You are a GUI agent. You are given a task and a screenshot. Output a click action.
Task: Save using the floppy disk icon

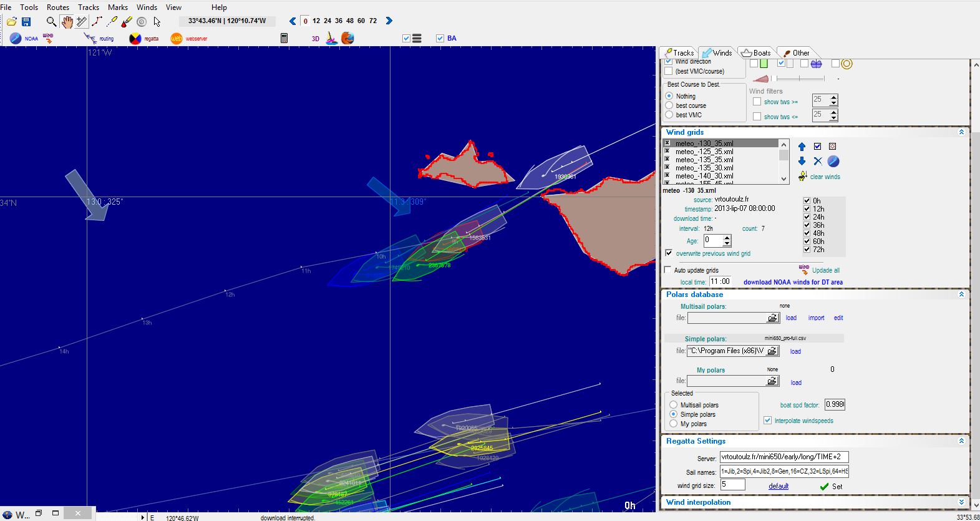click(26, 21)
